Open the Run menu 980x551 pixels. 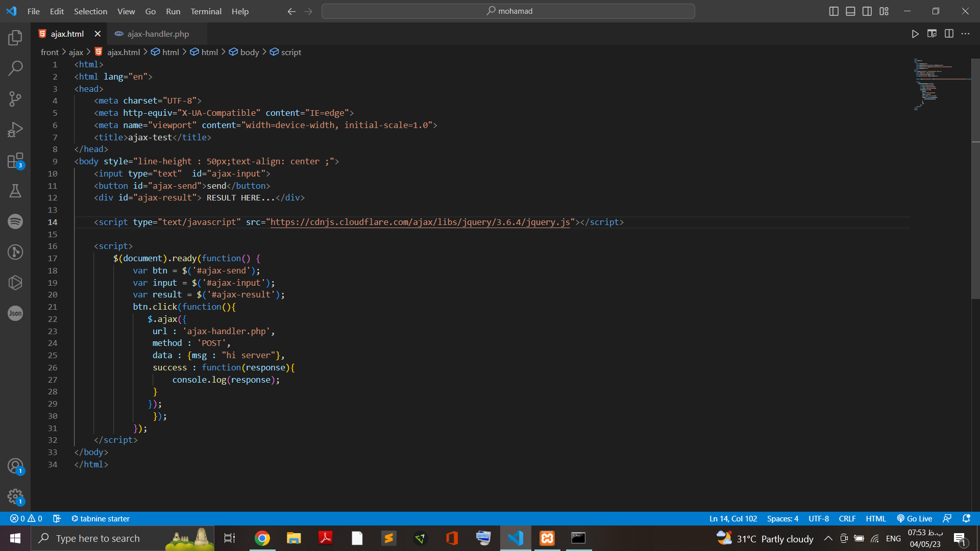point(173,11)
